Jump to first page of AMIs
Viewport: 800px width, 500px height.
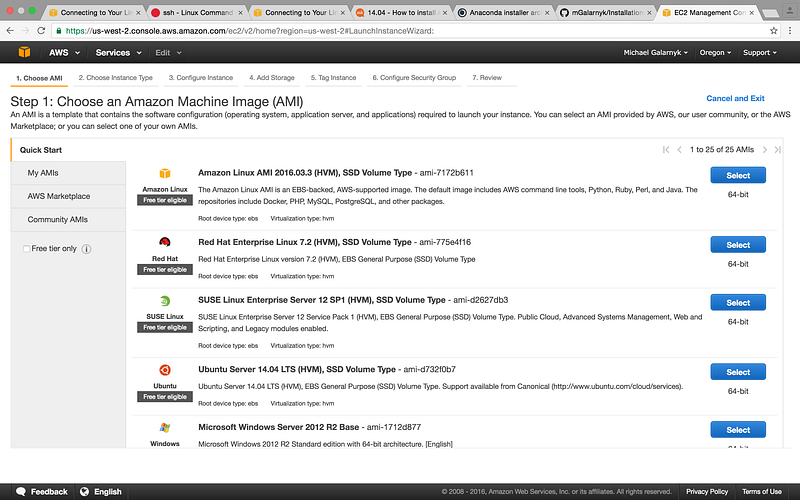pyautogui.click(x=666, y=149)
